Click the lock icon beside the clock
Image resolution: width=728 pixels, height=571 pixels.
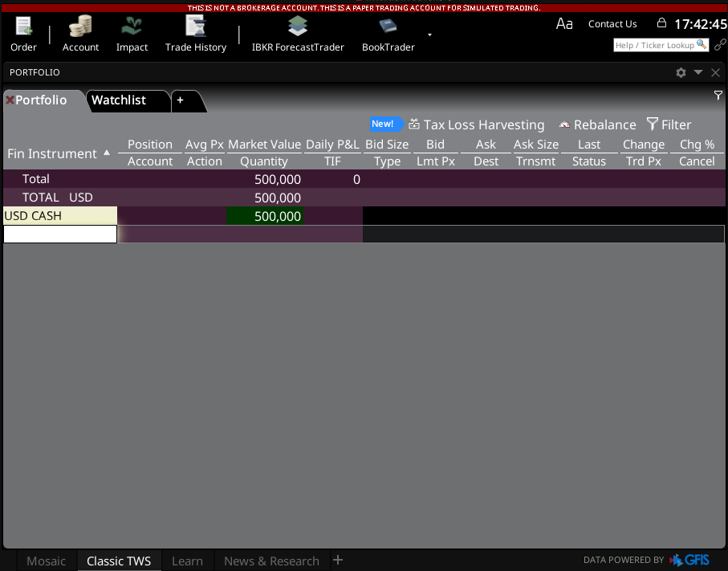tap(661, 22)
